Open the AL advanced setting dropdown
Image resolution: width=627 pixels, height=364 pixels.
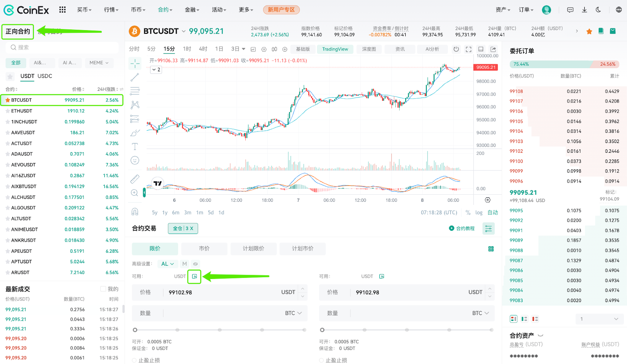pos(168,264)
